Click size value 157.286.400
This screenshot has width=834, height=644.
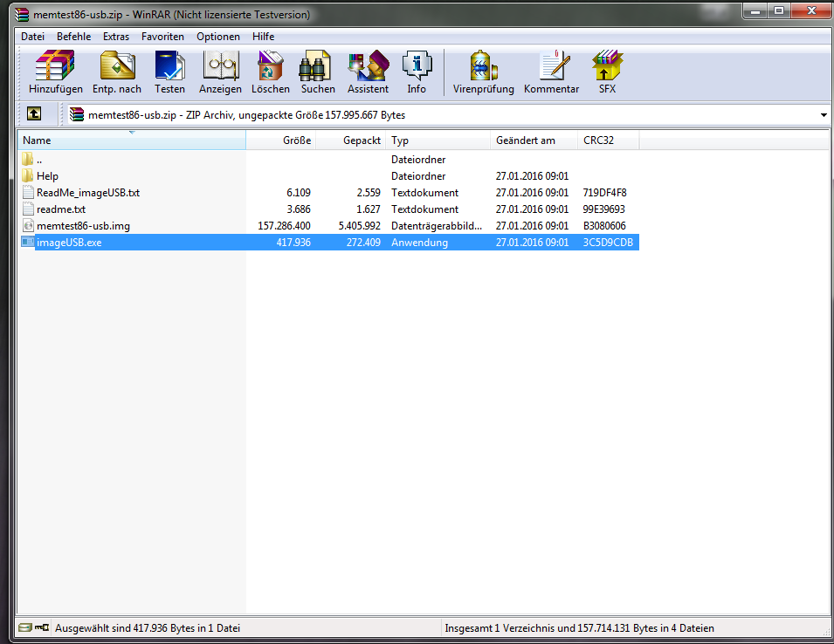pos(284,226)
